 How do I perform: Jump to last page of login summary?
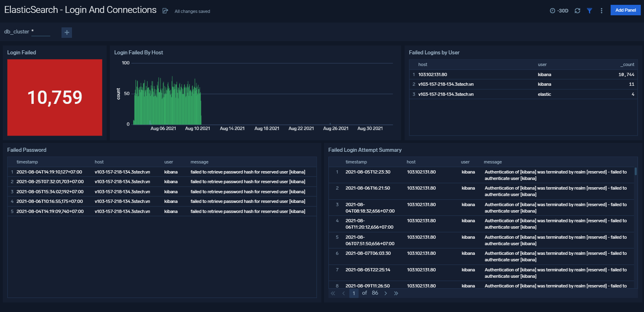click(x=396, y=293)
